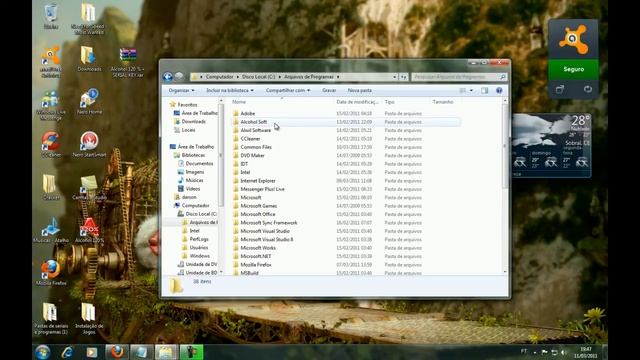This screenshot has height=360, width=640.
Task: Click the avast gadget logo
Action: pos(573,39)
